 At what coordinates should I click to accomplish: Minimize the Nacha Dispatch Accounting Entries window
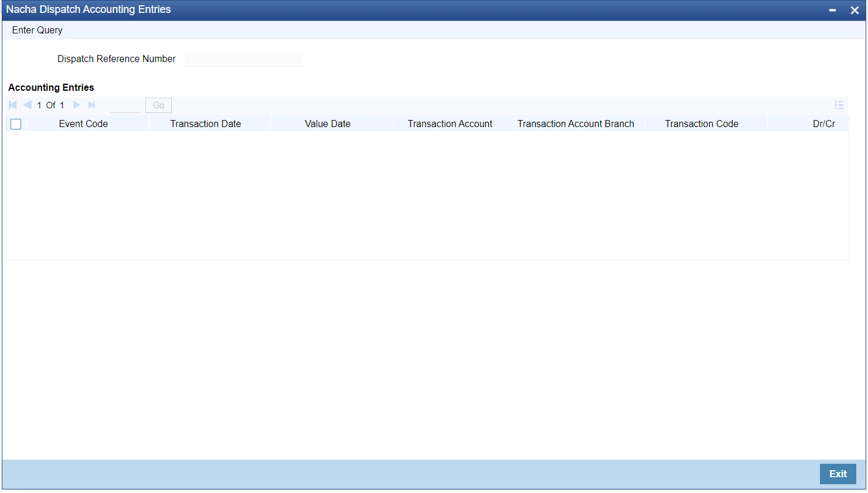(832, 11)
